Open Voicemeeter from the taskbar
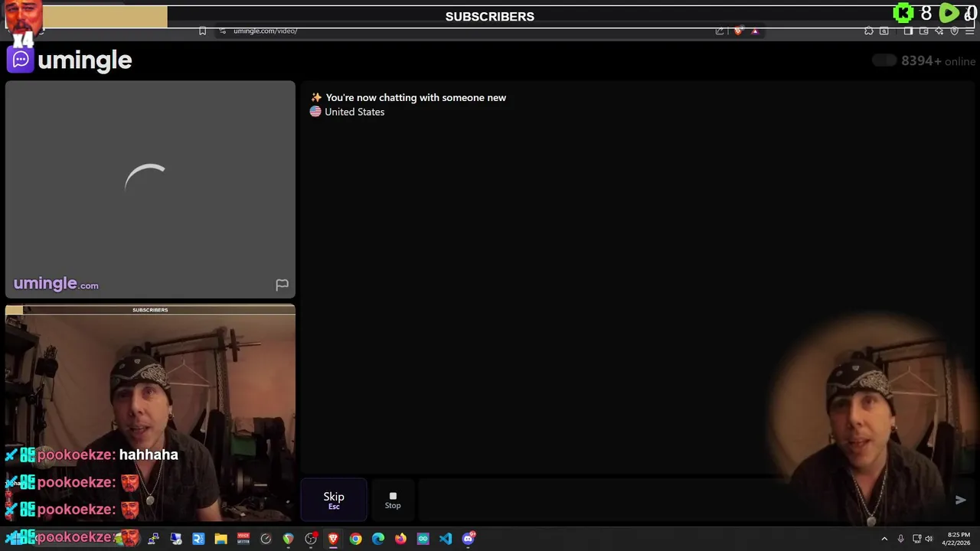 pyautogui.click(x=243, y=539)
